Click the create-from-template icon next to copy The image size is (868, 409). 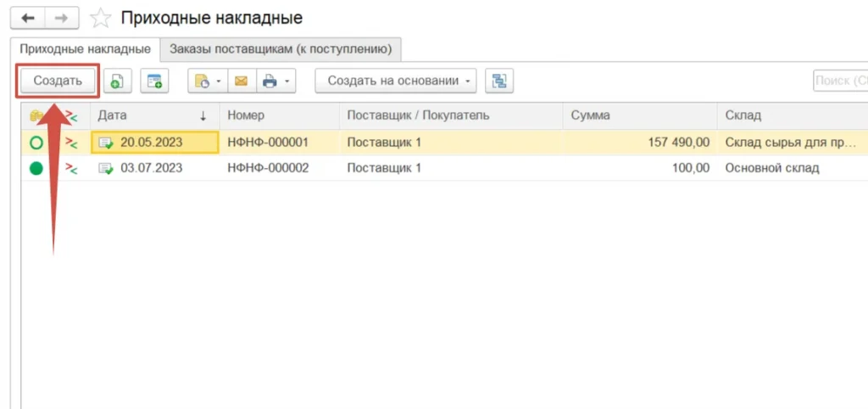(154, 81)
